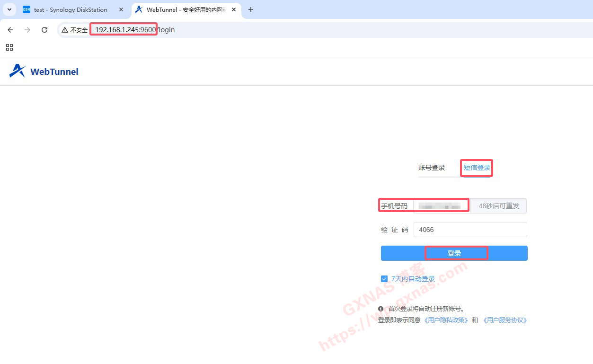Expand the tab search dropdown arrow
The height and width of the screenshot is (364, 593).
(x=9, y=9)
